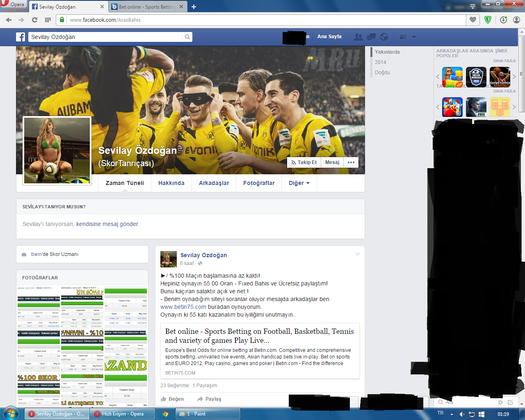525x420 pixels.
Task: Open the Fotoğraflar profile tab
Action: pos(259,183)
